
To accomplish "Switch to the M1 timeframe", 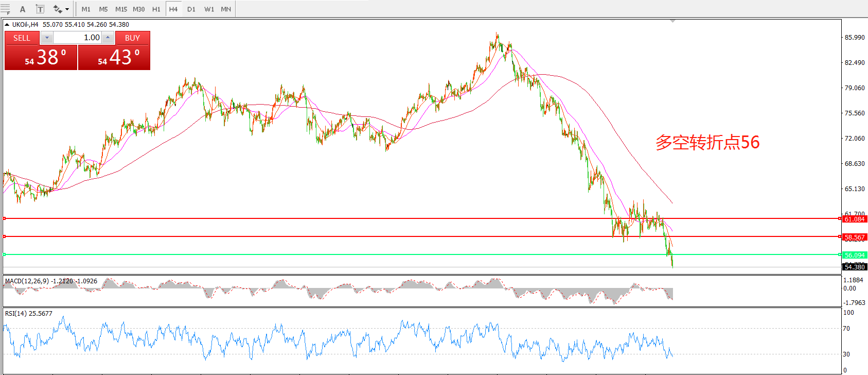I will click(x=86, y=9).
